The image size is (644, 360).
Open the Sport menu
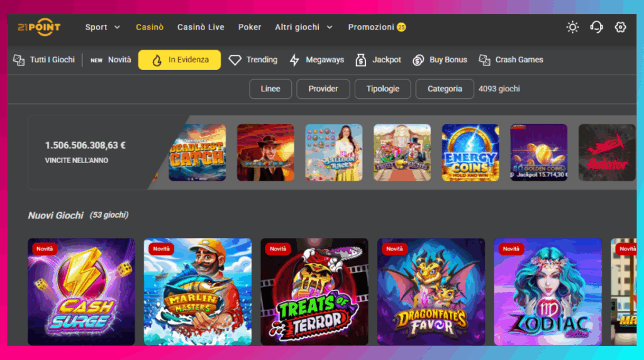pyautogui.click(x=96, y=27)
